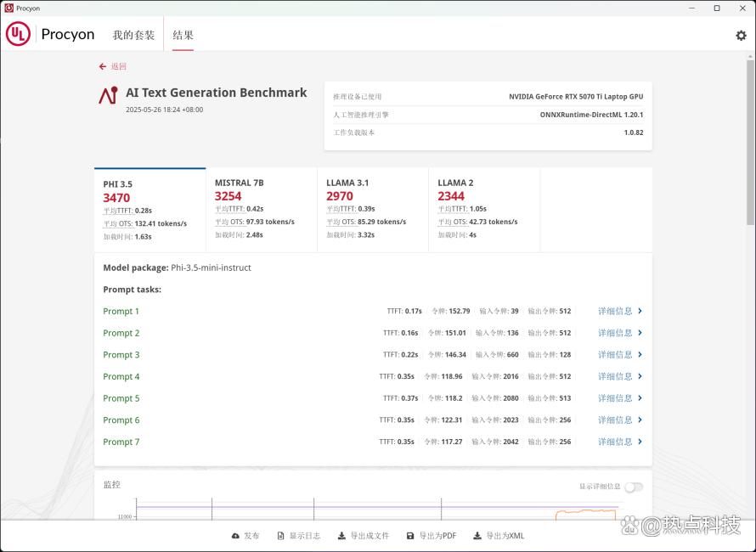This screenshot has width=756, height=552.
Task: Click the vertical scrollbar thumb
Action: point(750,142)
